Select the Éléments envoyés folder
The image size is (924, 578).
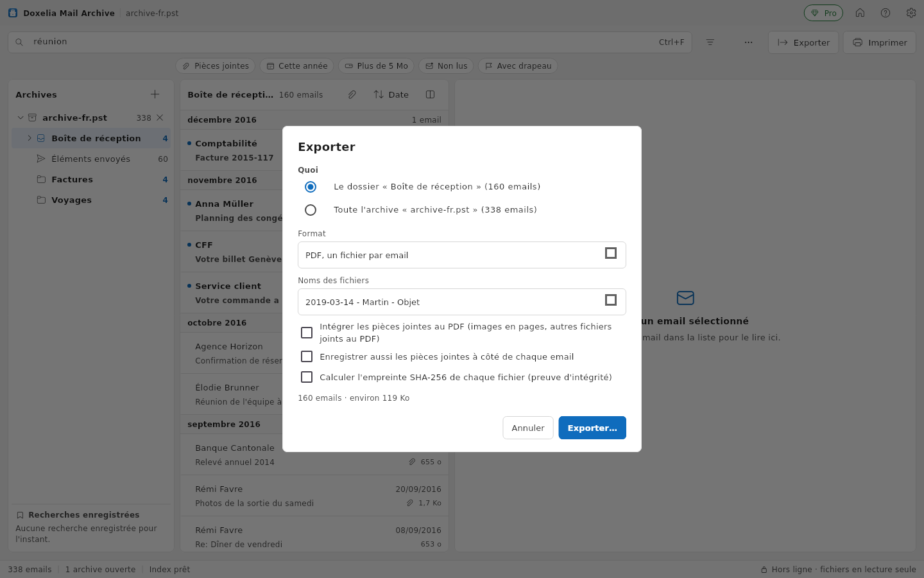click(x=91, y=159)
